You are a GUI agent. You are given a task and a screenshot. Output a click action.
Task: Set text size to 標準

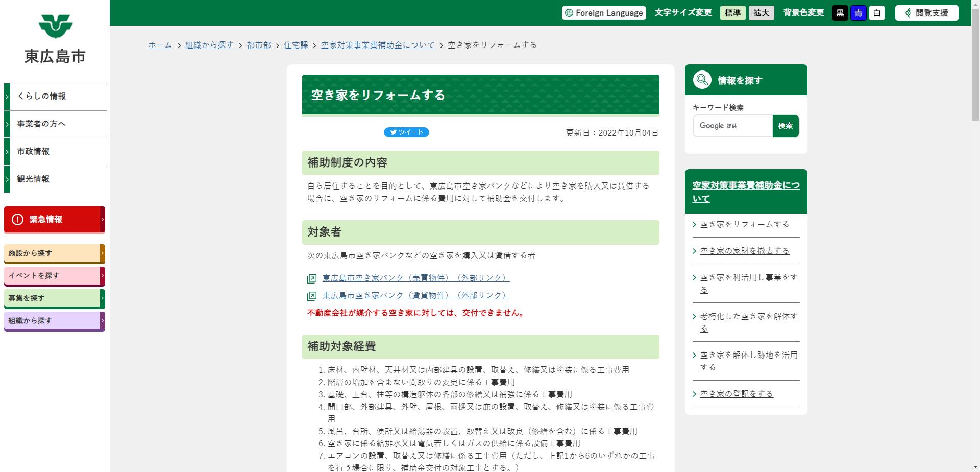tap(732, 13)
